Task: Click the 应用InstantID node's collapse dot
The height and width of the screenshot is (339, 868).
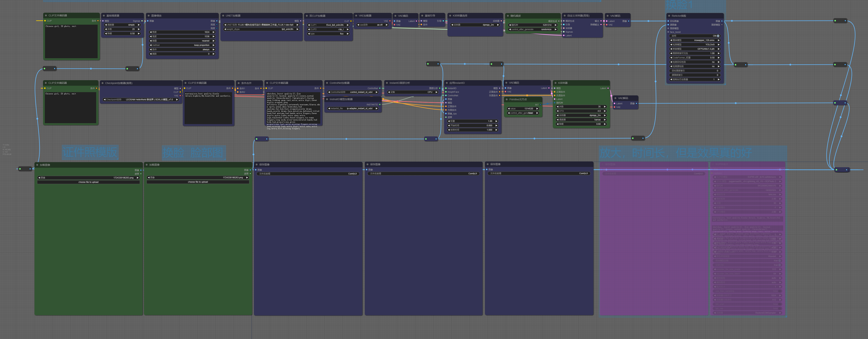Action: [x=446, y=83]
